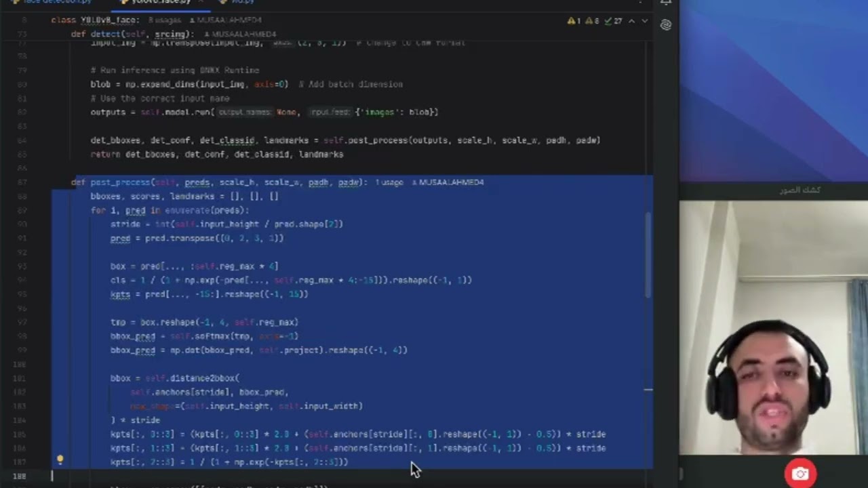Click the webcam video thumbnail
Image resolution: width=868 pixels, height=488 pixels.
[x=774, y=327]
